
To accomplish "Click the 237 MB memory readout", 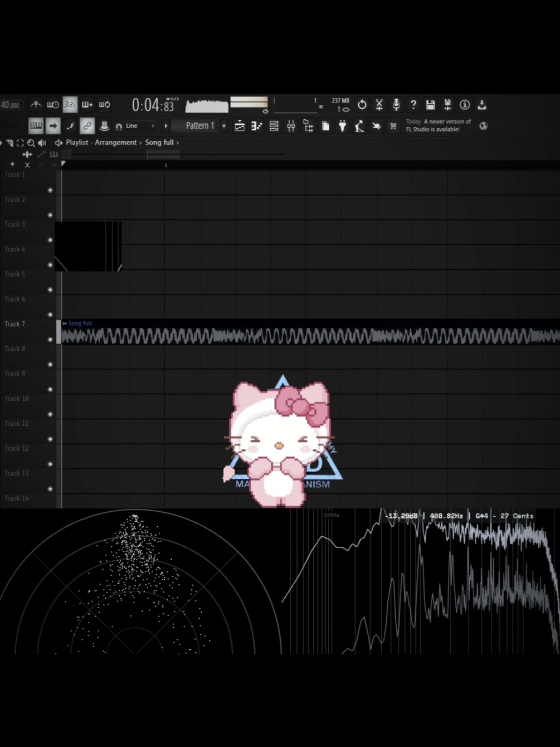I will [x=340, y=101].
